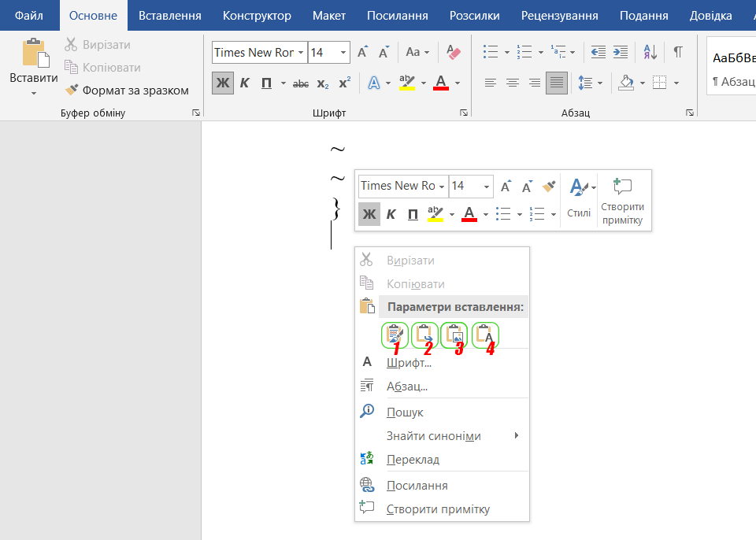This screenshot has height=540, width=756.
Task: Open Посилання from the context menu
Action: coord(417,486)
